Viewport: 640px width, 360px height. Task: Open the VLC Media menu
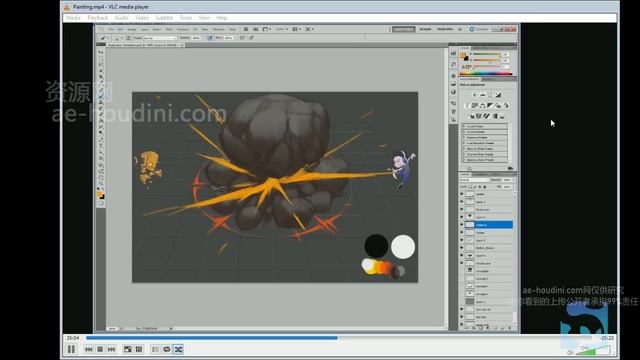click(x=73, y=18)
